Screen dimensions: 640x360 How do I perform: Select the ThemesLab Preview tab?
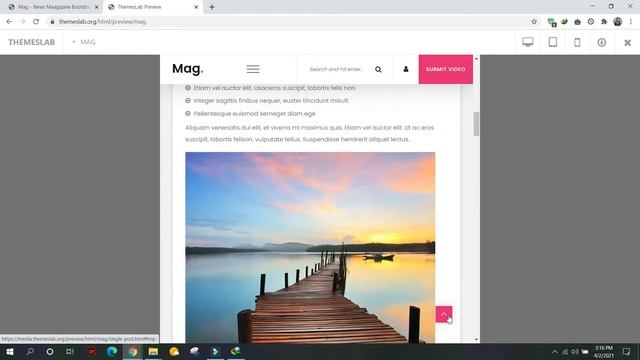click(x=153, y=7)
